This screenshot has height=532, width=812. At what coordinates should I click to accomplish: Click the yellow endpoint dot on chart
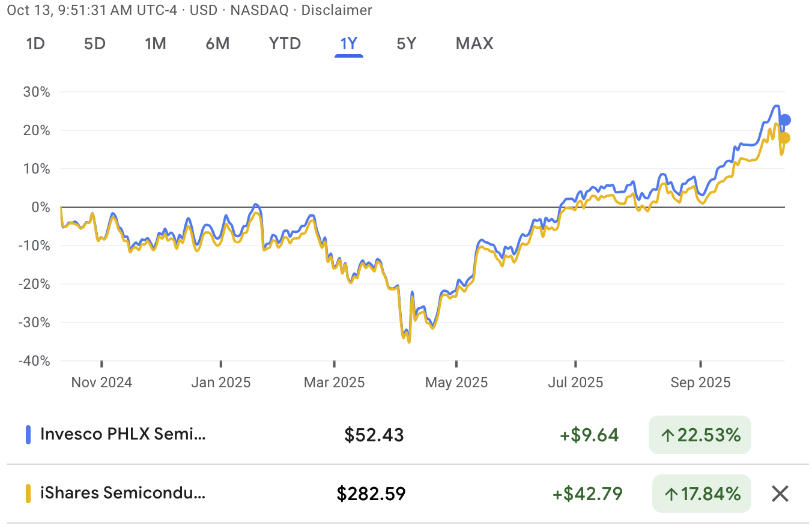point(784,138)
